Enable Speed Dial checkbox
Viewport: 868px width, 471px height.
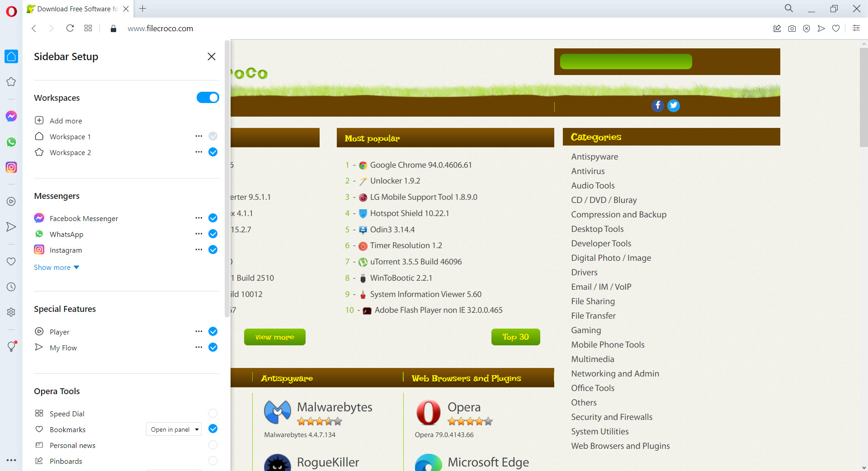[x=213, y=413]
